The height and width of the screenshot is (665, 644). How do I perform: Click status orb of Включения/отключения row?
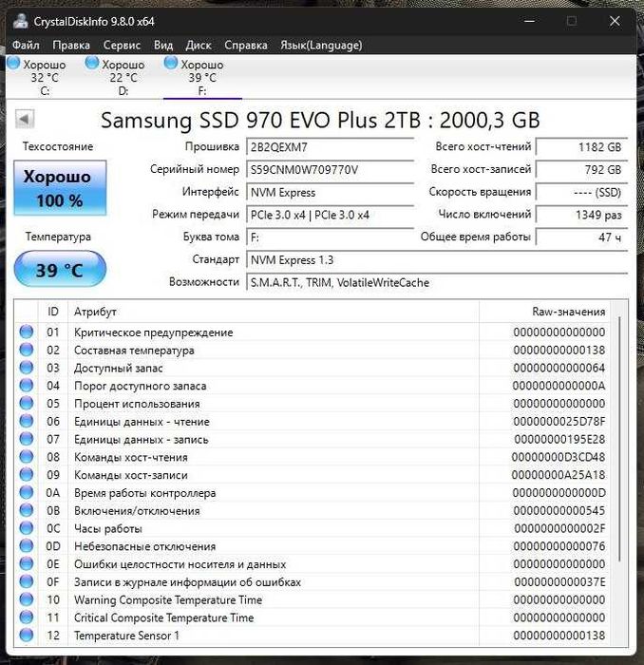tap(27, 510)
